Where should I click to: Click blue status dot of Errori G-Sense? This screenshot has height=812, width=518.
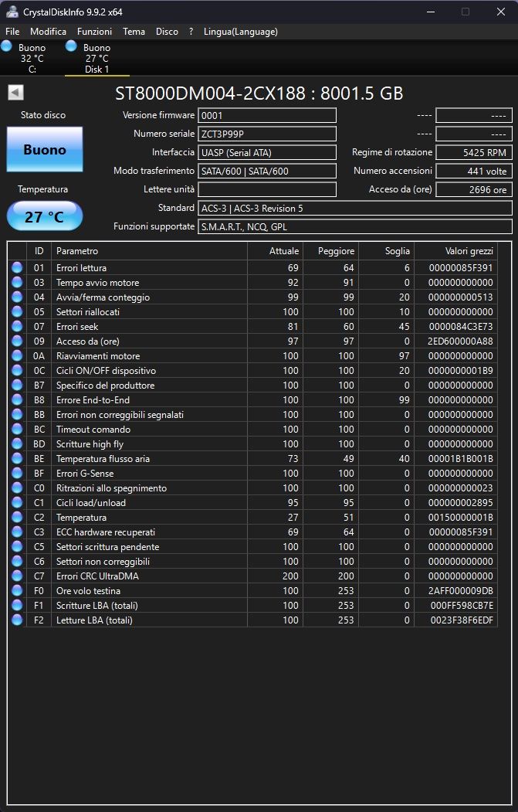pyautogui.click(x=17, y=474)
